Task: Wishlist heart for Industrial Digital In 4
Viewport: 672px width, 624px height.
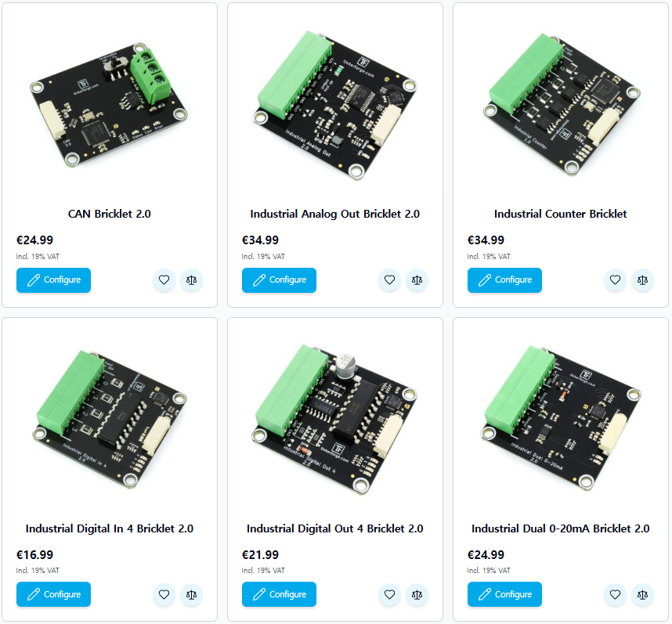Action: pyautogui.click(x=164, y=594)
